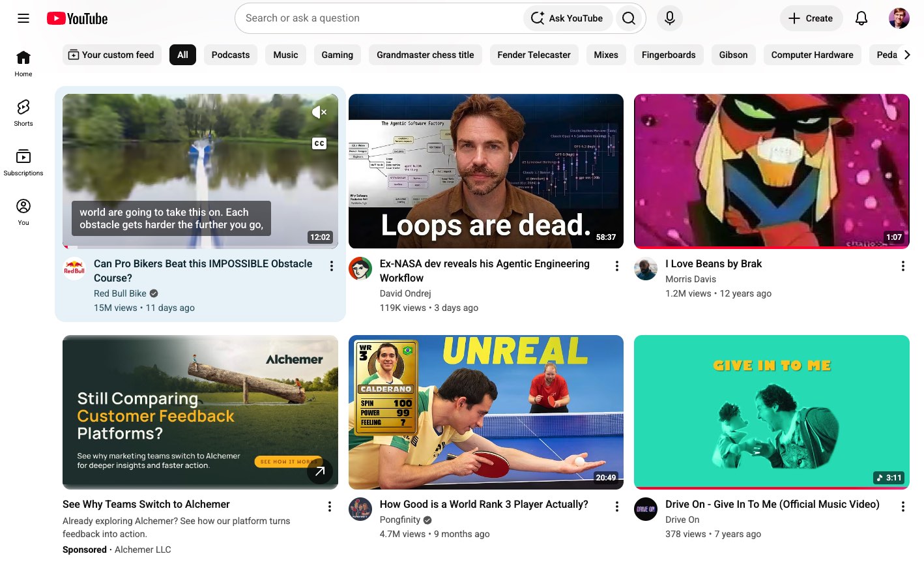Image resolution: width=924 pixels, height=573 pixels.
Task: Open options for Can Pro Bikers video
Action: pyautogui.click(x=332, y=266)
